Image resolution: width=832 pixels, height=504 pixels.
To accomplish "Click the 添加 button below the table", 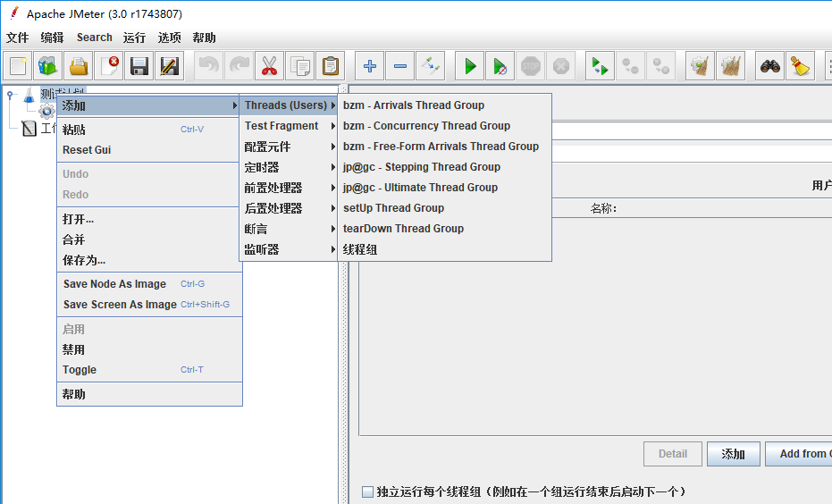I will (734, 454).
